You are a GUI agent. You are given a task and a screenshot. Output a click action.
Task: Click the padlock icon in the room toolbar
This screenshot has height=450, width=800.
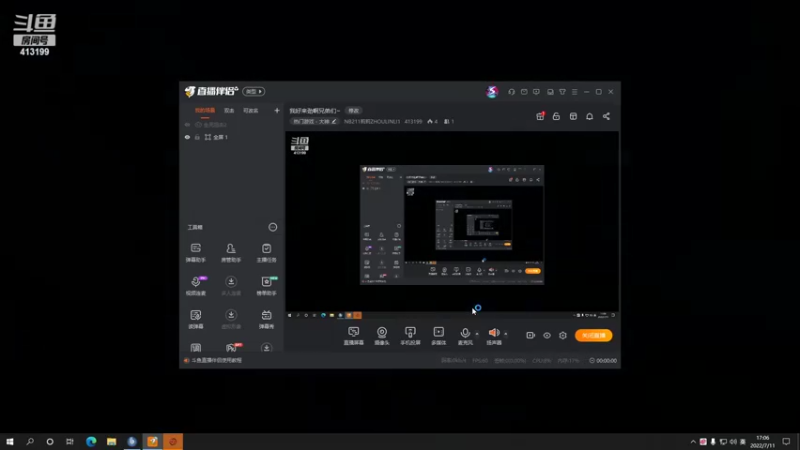pos(556,116)
